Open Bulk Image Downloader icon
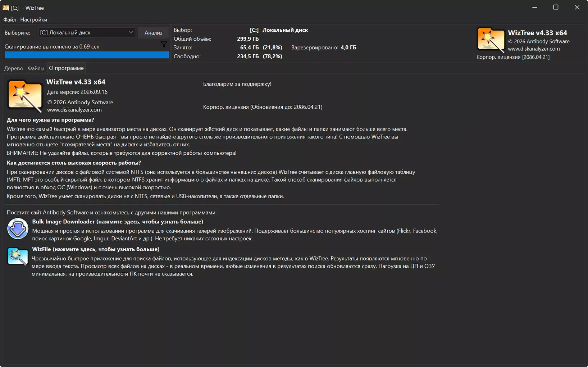Viewport: 588px width, 367px height. pos(18,228)
